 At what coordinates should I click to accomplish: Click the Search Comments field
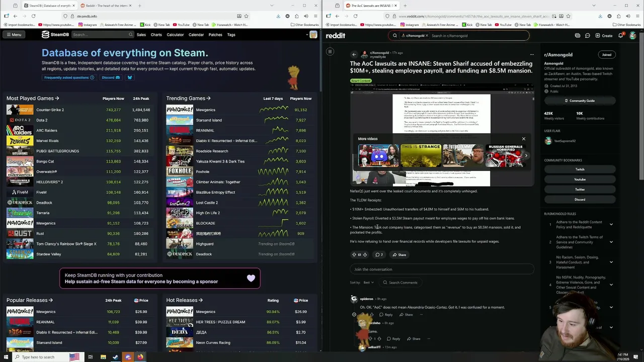point(400,283)
